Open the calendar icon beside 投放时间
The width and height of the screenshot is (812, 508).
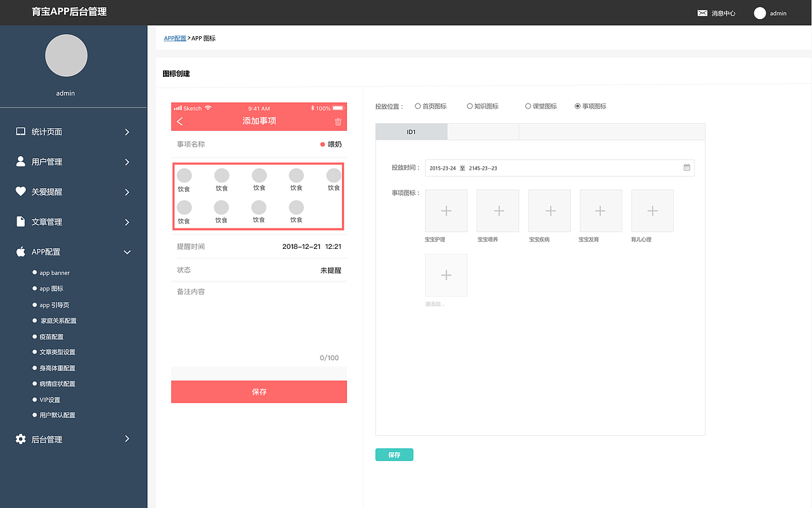click(x=686, y=167)
